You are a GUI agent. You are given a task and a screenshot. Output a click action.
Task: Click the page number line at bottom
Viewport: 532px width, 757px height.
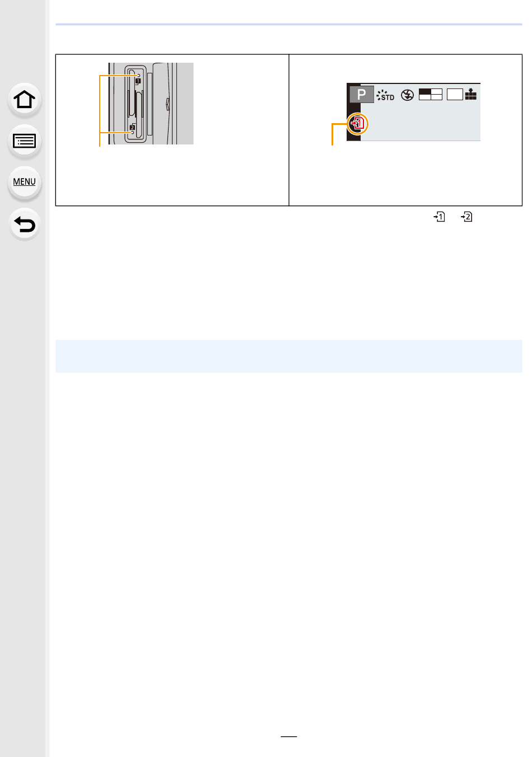pyautogui.click(x=289, y=737)
